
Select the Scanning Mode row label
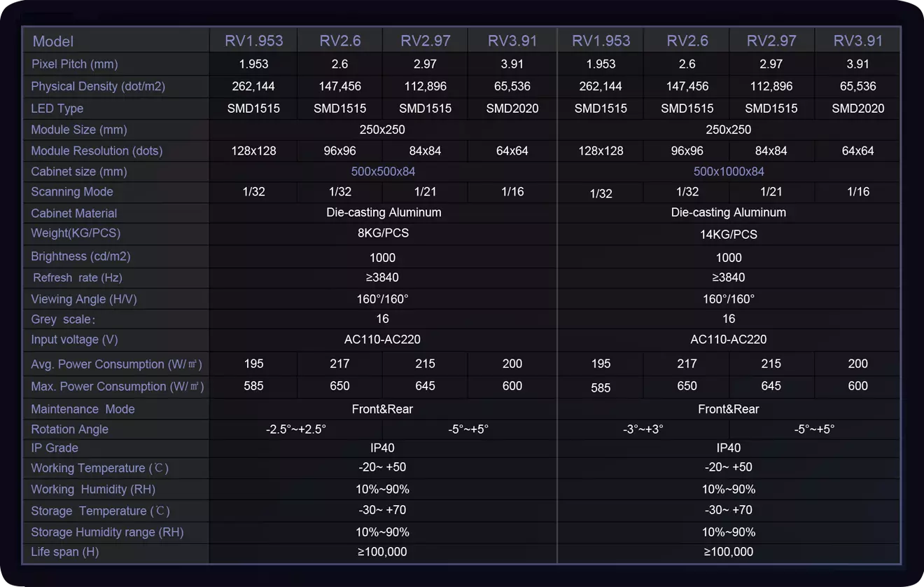click(x=72, y=192)
